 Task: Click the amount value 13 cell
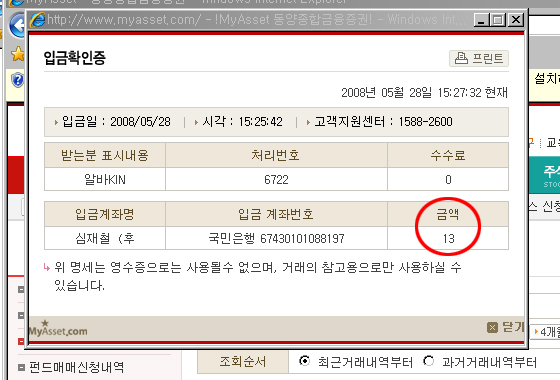point(448,238)
